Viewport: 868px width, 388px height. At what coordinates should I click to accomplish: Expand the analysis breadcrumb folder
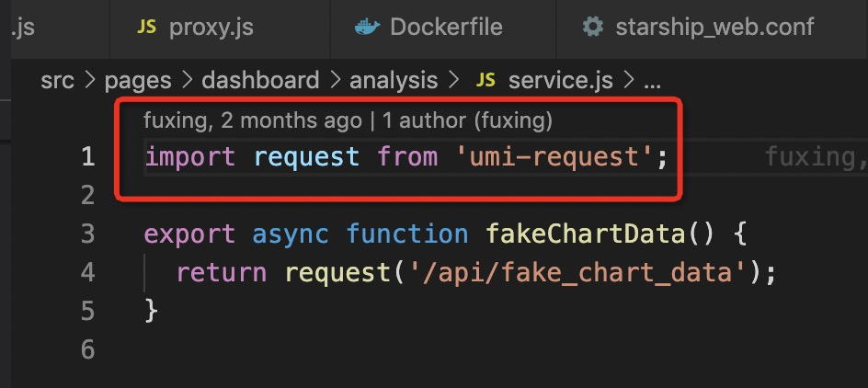394,81
